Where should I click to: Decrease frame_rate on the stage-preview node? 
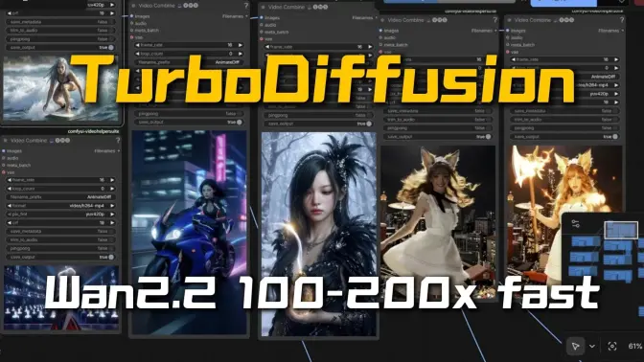pyautogui.click(x=10, y=180)
